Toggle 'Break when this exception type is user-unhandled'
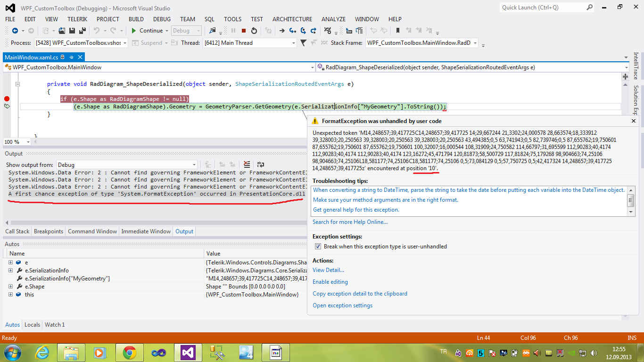 point(317,247)
